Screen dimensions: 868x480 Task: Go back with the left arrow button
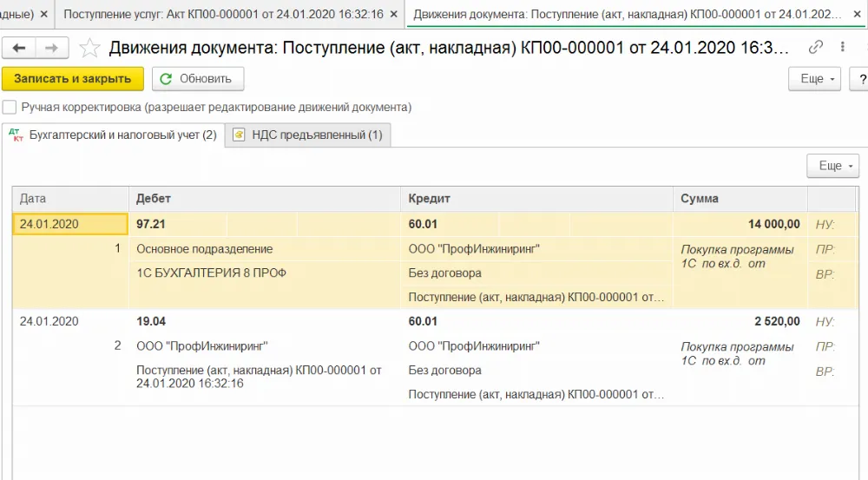click(x=19, y=48)
